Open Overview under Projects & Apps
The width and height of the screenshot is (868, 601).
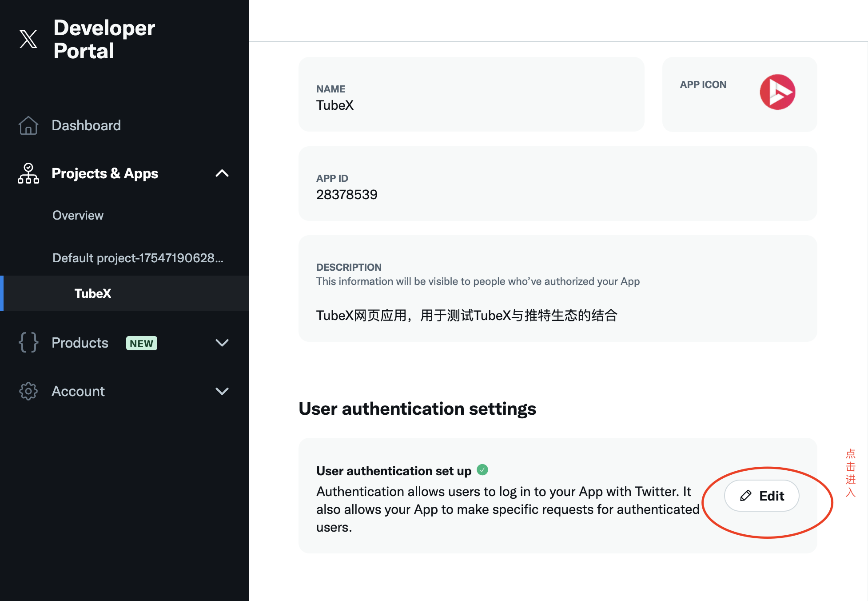pyautogui.click(x=78, y=215)
